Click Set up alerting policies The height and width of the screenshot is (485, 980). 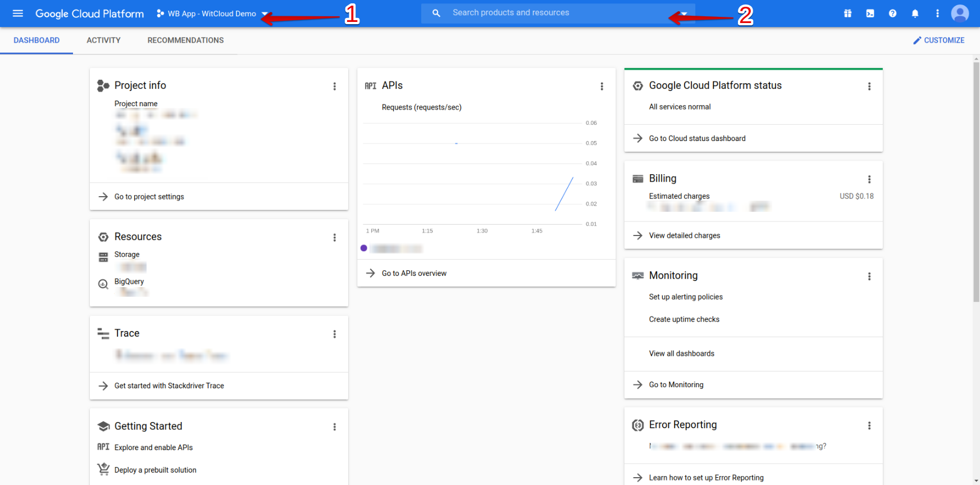(686, 297)
